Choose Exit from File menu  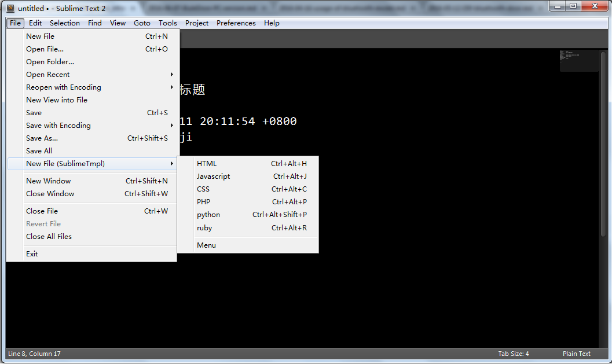pyautogui.click(x=92, y=254)
